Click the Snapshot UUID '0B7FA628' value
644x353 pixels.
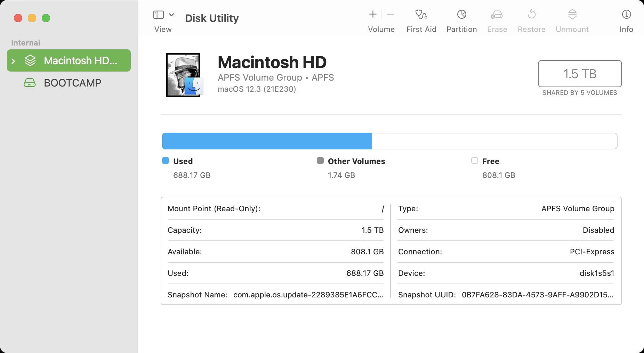(537, 295)
